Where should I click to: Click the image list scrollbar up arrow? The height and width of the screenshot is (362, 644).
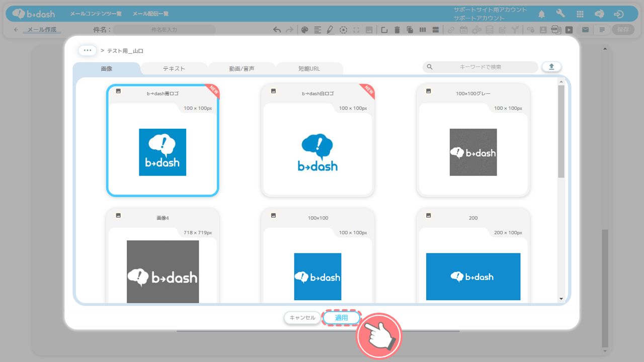[561, 81]
